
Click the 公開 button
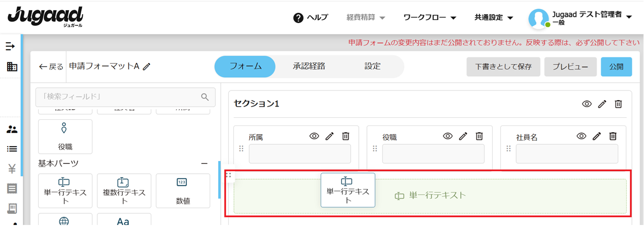[617, 67]
